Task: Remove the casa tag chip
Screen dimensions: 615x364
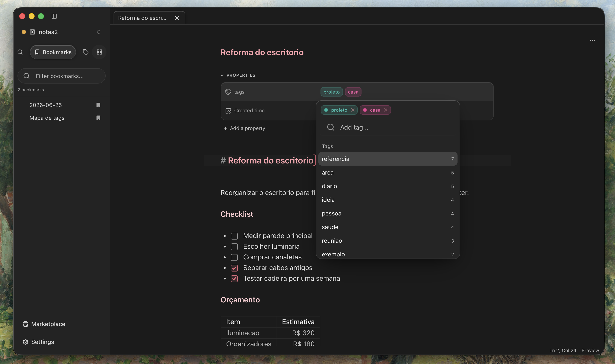Action: pos(386,110)
